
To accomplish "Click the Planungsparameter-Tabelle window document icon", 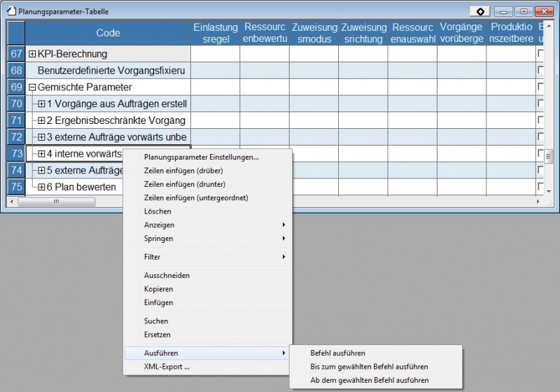I will point(10,11).
